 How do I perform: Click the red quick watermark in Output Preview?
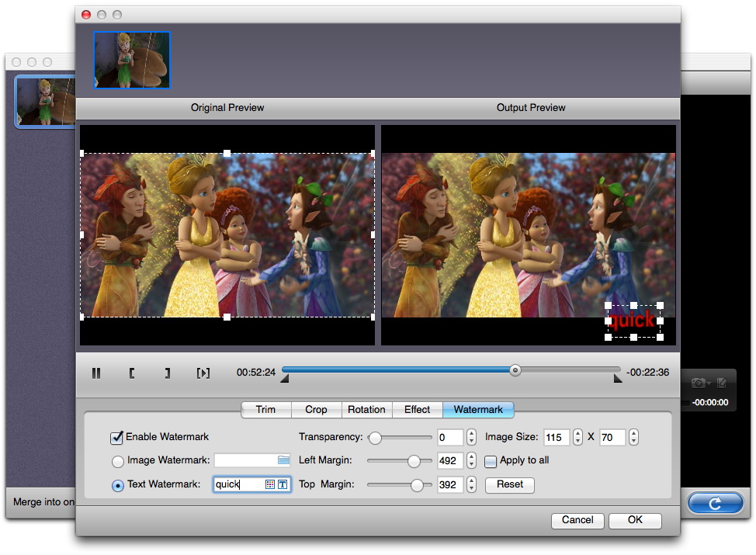632,320
